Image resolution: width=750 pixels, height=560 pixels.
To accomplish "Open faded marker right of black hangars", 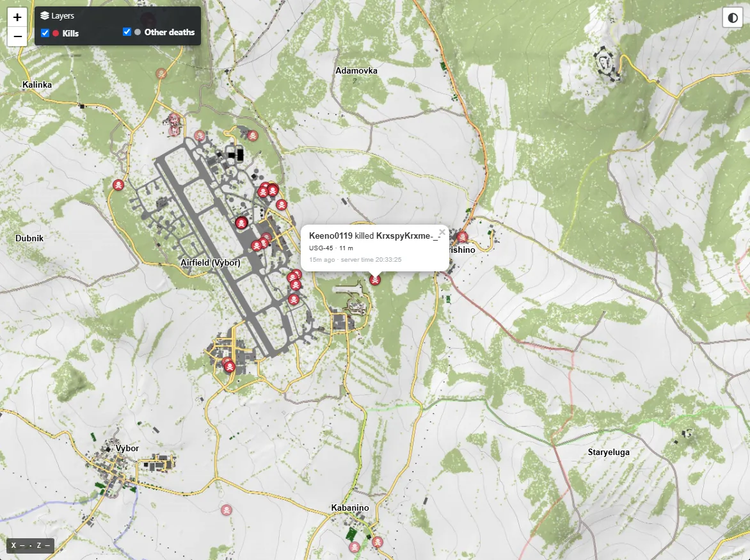I will [x=253, y=136].
